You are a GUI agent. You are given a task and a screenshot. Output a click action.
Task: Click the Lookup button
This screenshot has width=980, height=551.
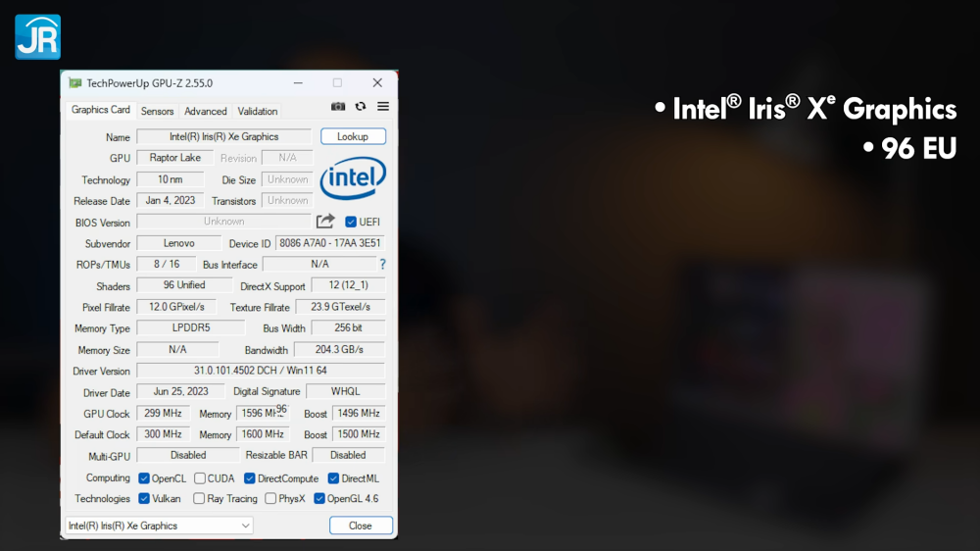pyautogui.click(x=353, y=136)
